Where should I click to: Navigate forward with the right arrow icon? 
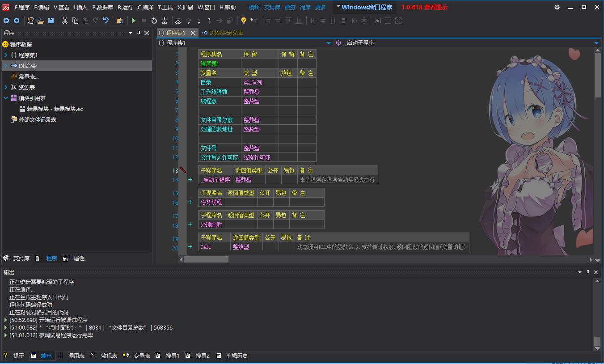click(17, 21)
